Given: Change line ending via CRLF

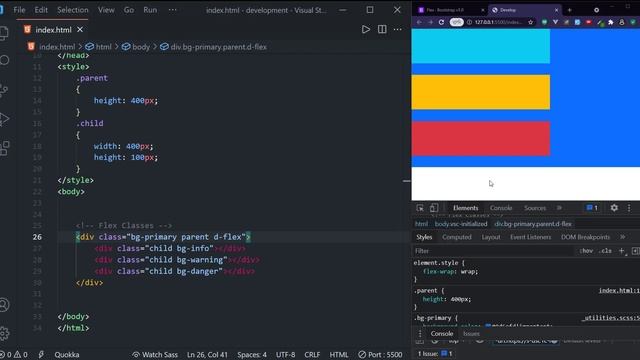Looking at the screenshot, I should coord(312,355).
